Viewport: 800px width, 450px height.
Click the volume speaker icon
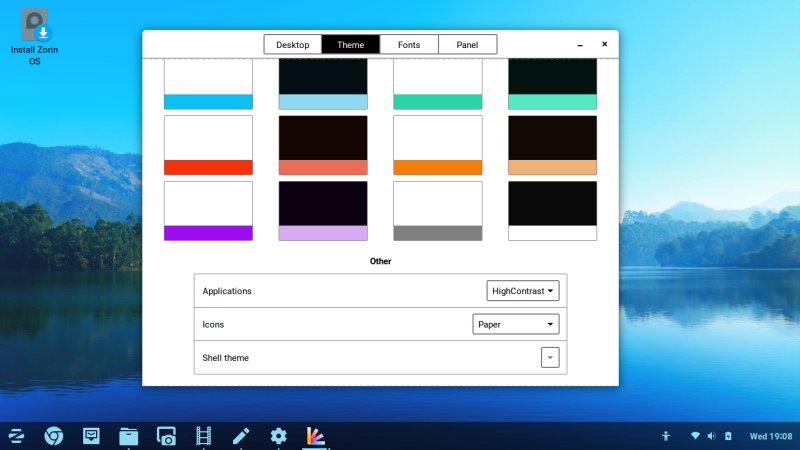pyautogui.click(x=712, y=436)
